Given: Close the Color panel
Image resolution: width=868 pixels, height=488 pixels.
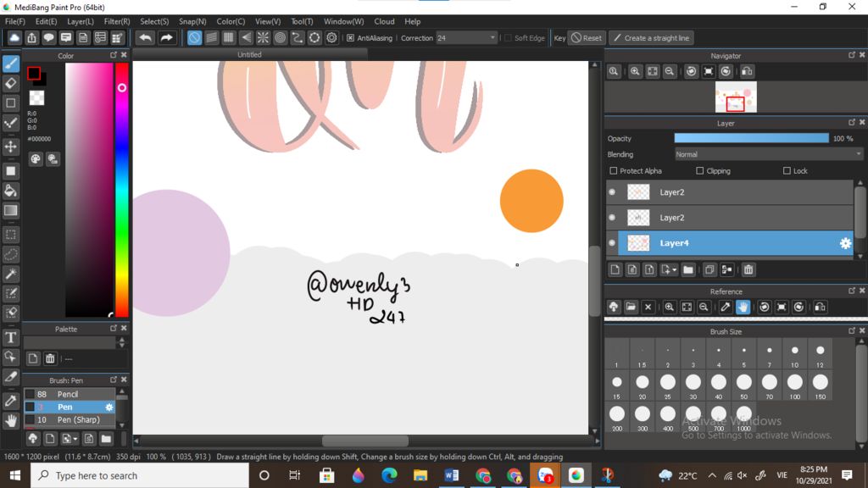Looking at the screenshot, I should (124, 55).
